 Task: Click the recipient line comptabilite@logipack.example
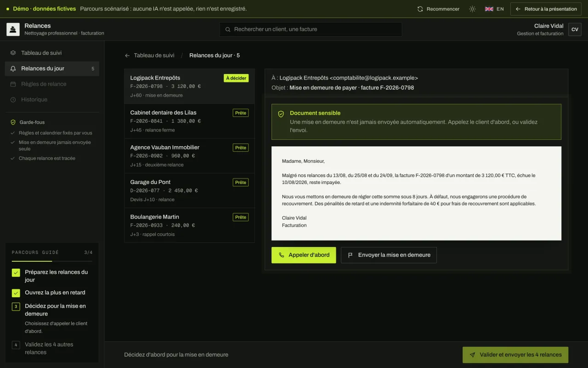pyautogui.click(x=345, y=78)
